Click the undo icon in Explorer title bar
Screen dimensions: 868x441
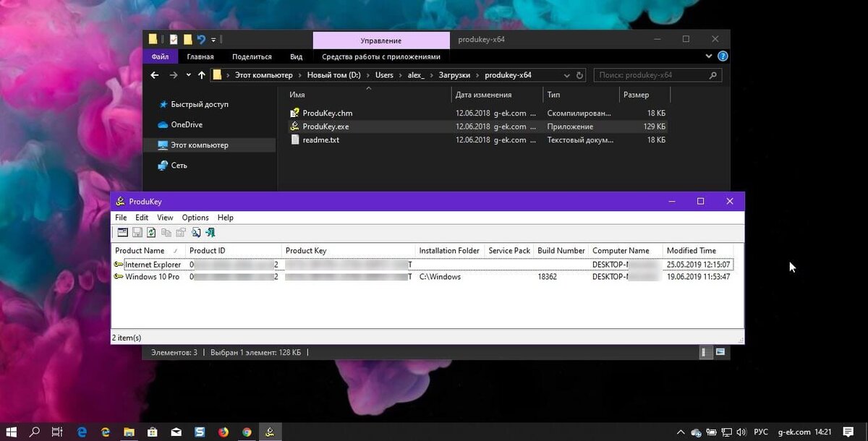pyautogui.click(x=201, y=40)
